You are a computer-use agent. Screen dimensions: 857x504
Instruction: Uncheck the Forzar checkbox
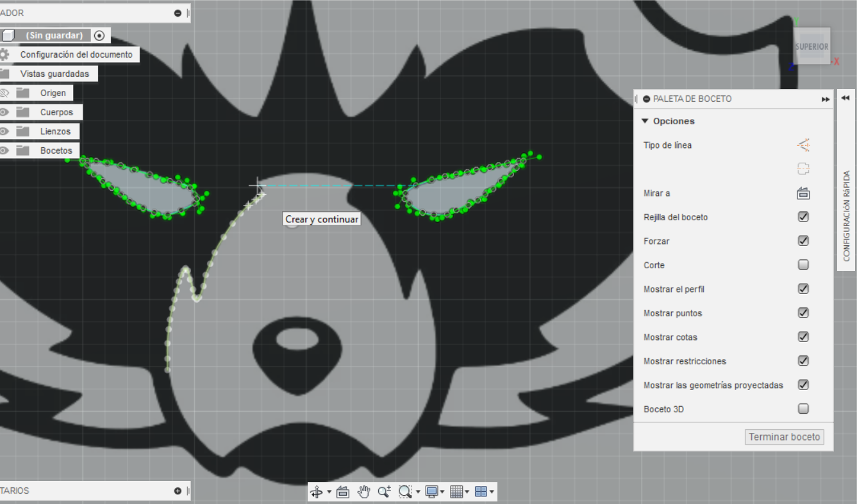tap(803, 241)
